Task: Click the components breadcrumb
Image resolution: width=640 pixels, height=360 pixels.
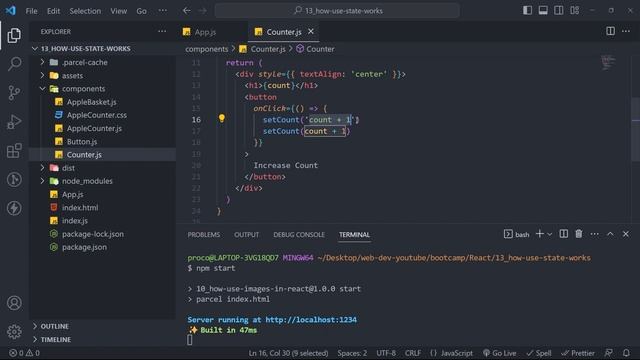Action: pos(207,49)
